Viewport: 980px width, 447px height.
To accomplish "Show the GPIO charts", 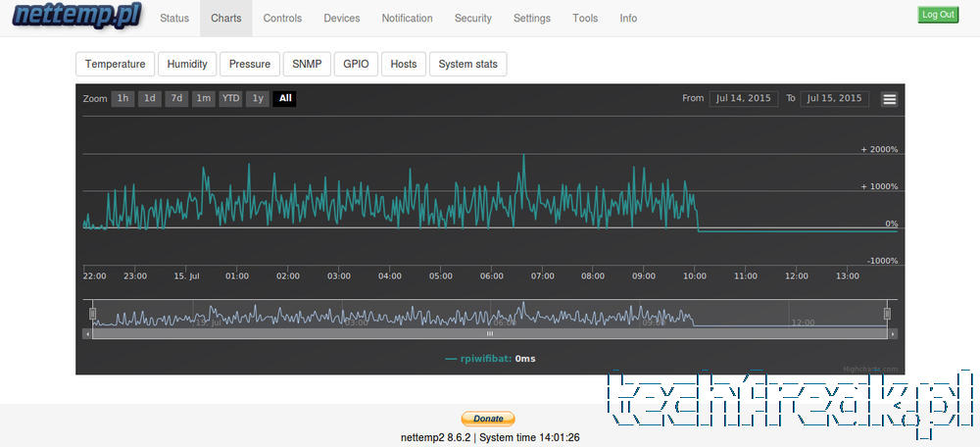I will (x=357, y=64).
